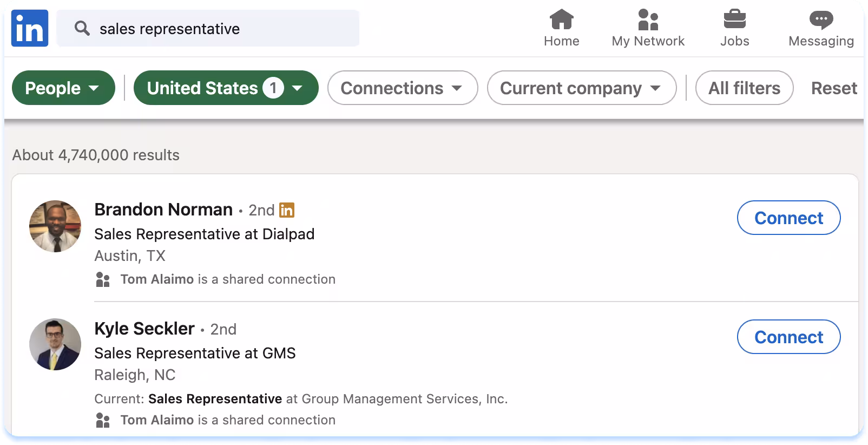Open Kyle Seckler's profile name link

click(144, 329)
